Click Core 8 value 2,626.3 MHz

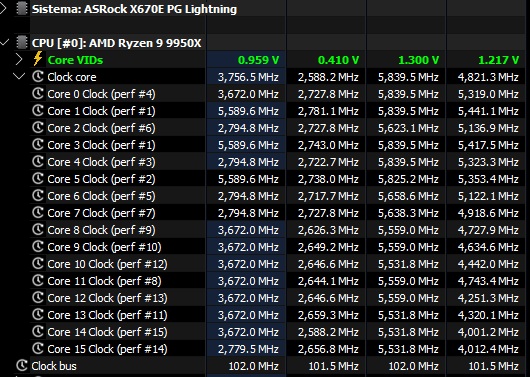point(328,230)
